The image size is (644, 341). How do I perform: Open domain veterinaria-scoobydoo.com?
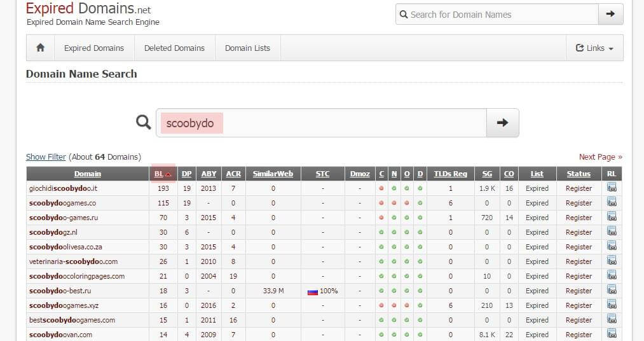tap(73, 261)
